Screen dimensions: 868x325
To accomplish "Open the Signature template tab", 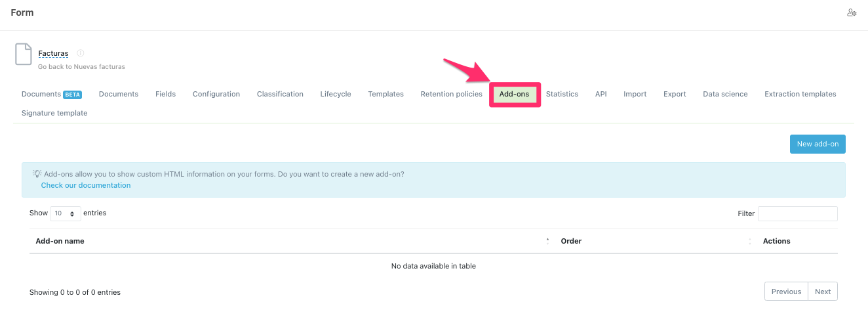I will [54, 113].
